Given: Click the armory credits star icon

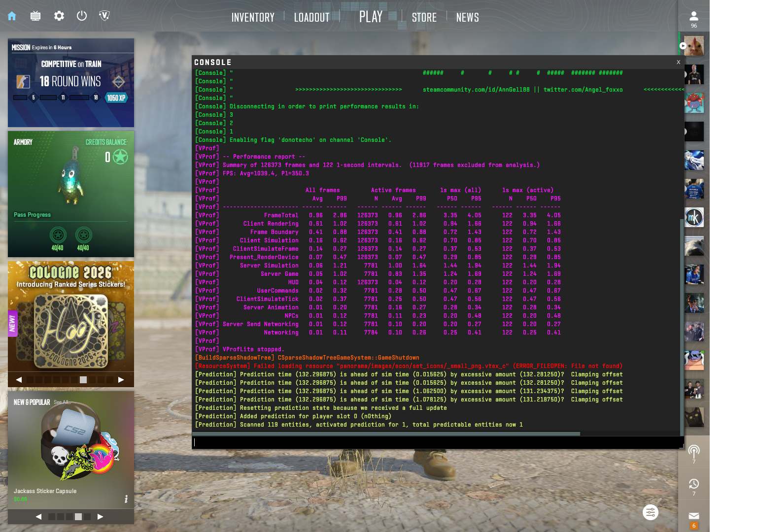Looking at the screenshot, I should coord(120,157).
